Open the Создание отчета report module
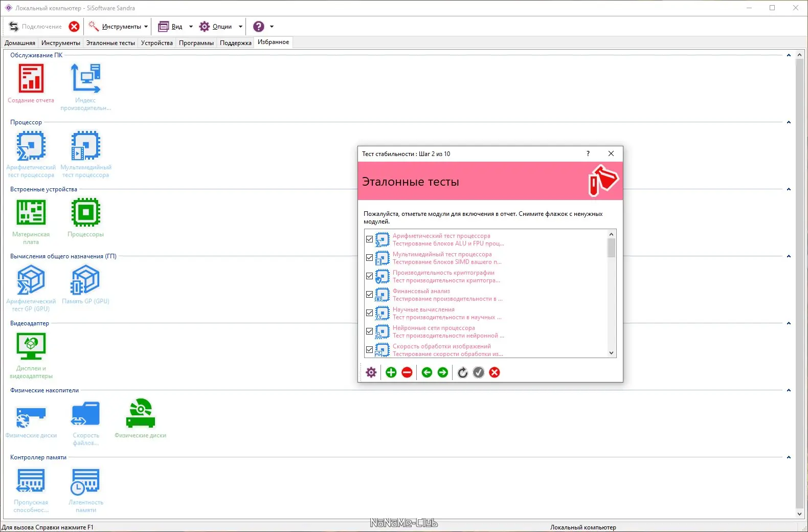 point(31,83)
